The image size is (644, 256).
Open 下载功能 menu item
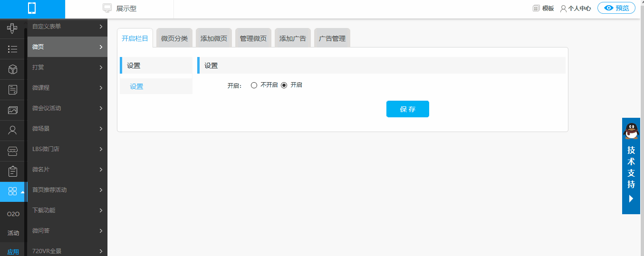pos(67,210)
